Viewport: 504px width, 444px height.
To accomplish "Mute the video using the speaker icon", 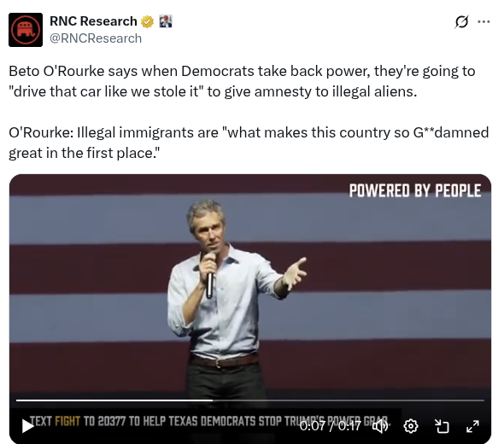I will point(380,426).
